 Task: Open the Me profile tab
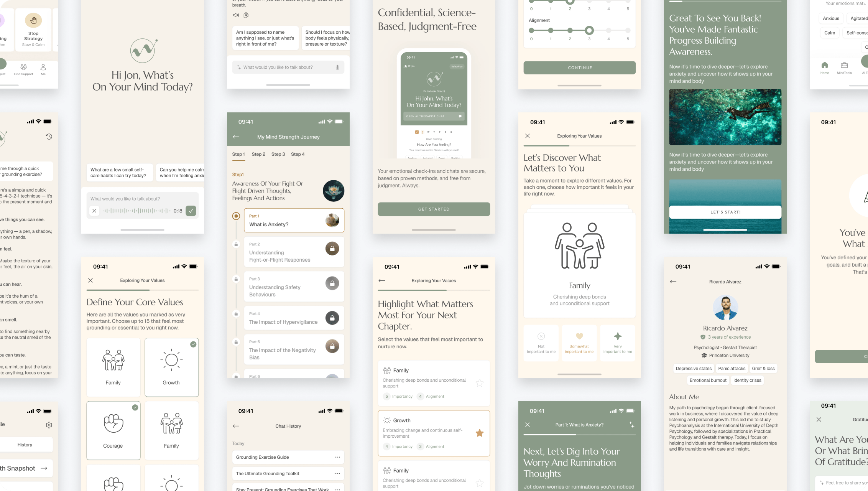(x=43, y=67)
